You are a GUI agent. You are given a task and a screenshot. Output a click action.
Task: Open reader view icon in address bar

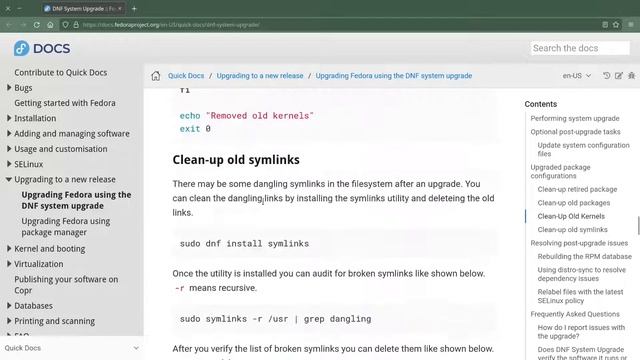(x=605, y=25)
